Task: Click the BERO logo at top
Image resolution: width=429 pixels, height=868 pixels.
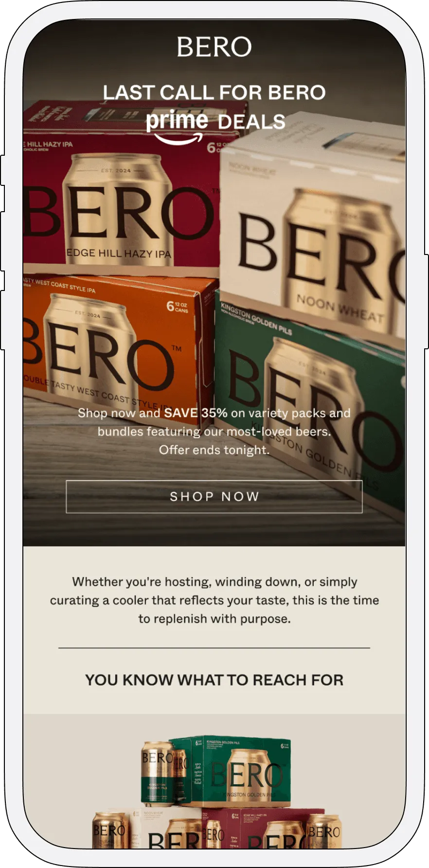Action: (x=214, y=47)
